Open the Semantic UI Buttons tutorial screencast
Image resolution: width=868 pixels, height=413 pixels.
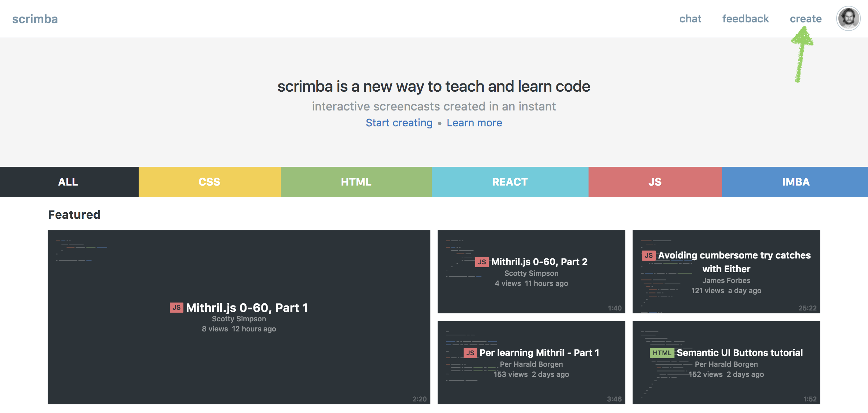739,353
